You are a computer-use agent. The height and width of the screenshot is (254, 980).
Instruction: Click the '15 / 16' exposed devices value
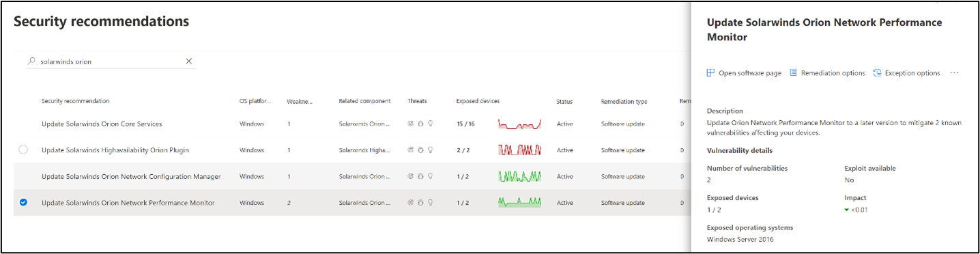[465, 124]
